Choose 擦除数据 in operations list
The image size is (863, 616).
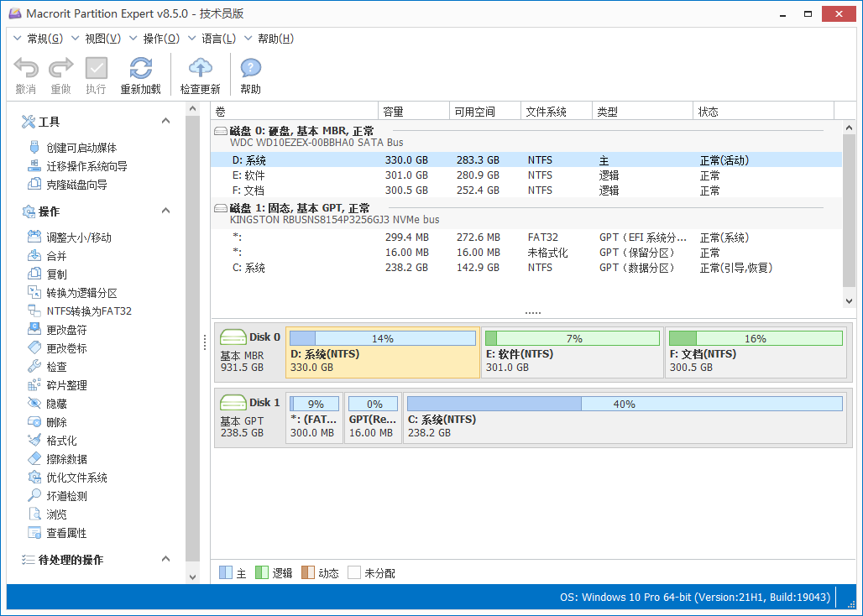[x=66, y=459]
